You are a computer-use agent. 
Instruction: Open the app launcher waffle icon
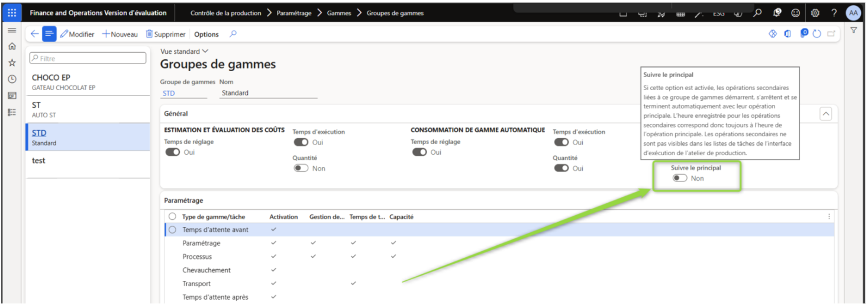click(x=12, y=12)
